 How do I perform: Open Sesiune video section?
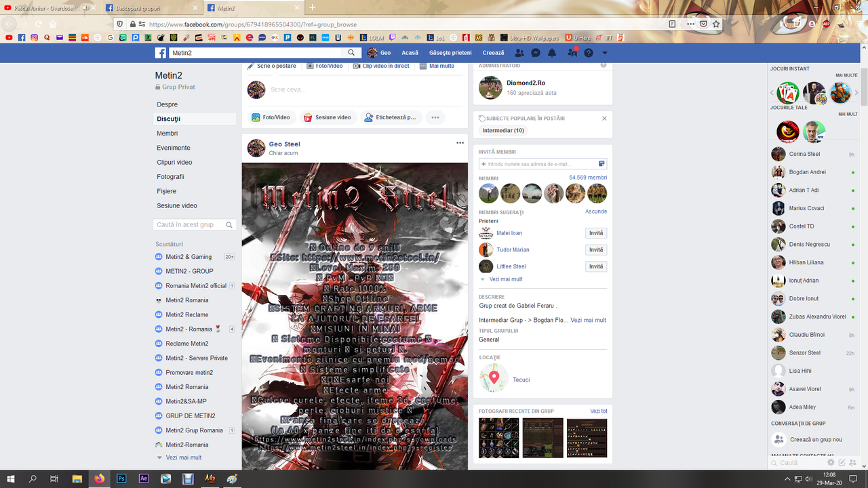[177, 205]
